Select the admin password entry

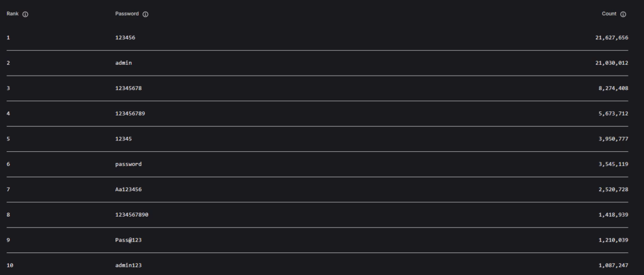click(x=123, y=63)
